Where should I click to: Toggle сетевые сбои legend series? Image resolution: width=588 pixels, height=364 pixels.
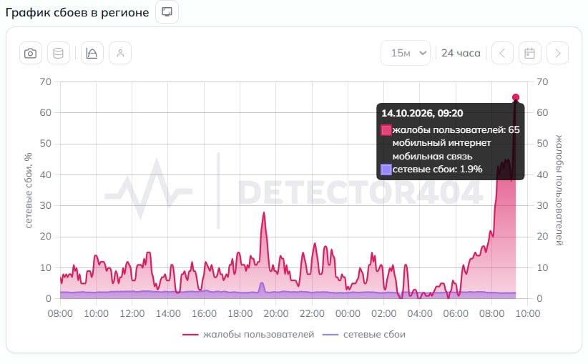(x=364, y=335)
